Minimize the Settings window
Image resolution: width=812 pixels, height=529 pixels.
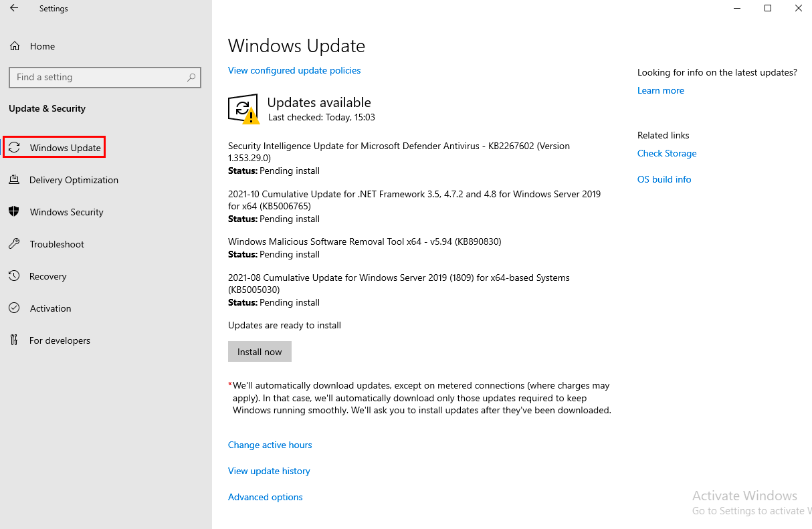(737, 8)
